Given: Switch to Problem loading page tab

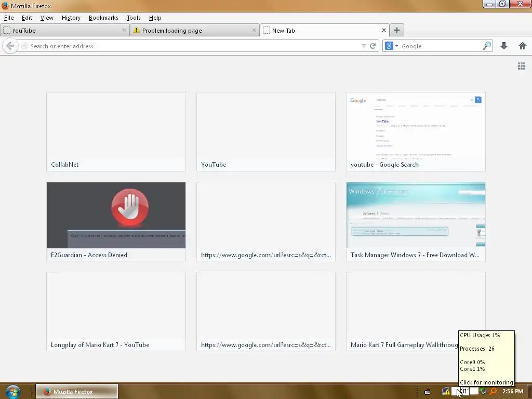Looking at the screenshot, I should (195, 30).
